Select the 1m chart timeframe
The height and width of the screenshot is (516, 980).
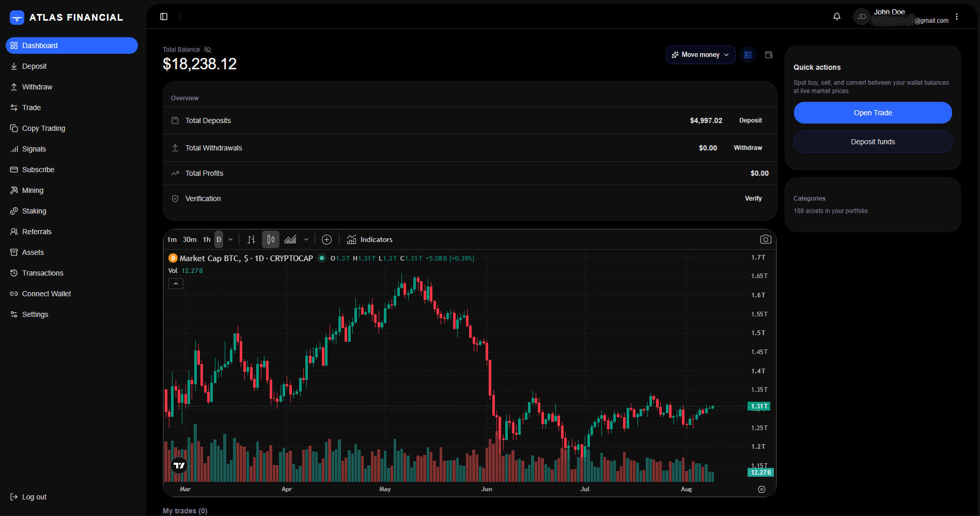(172, 239)
